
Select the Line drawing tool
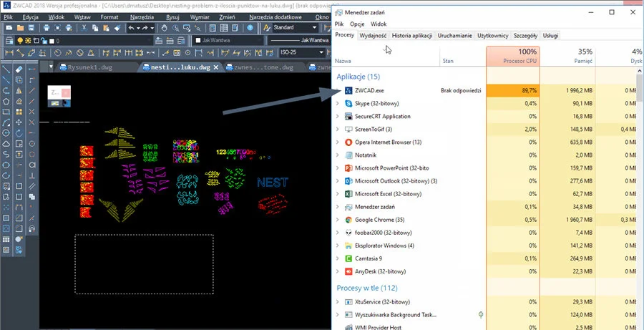pyautogui.click(x=6, y=69)
